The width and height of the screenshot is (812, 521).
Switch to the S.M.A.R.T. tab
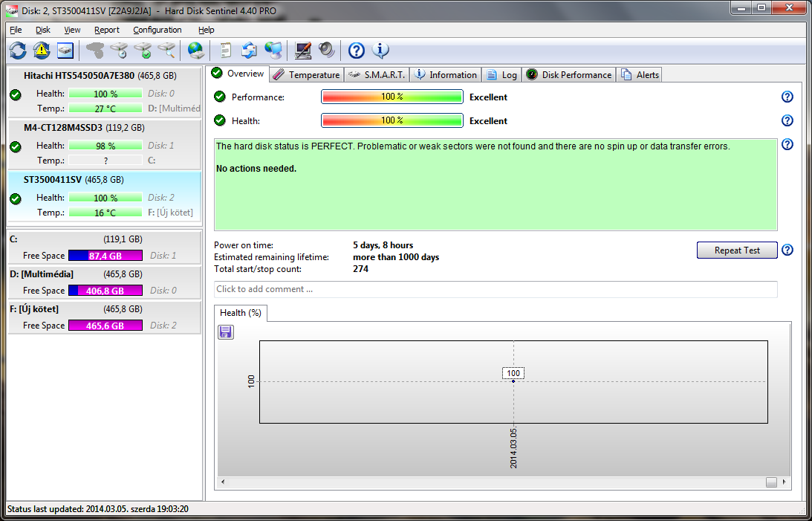tap(377, 75)
